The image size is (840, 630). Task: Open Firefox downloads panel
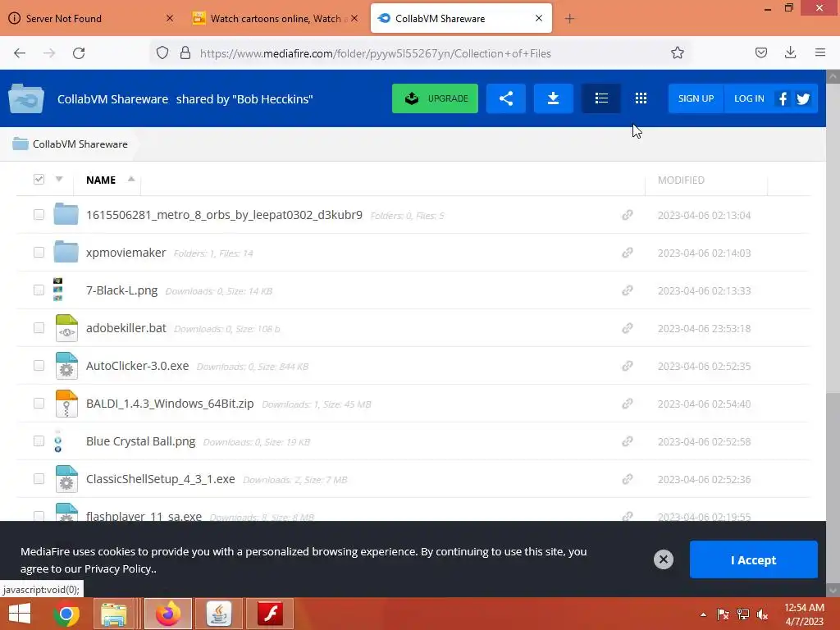790,52
